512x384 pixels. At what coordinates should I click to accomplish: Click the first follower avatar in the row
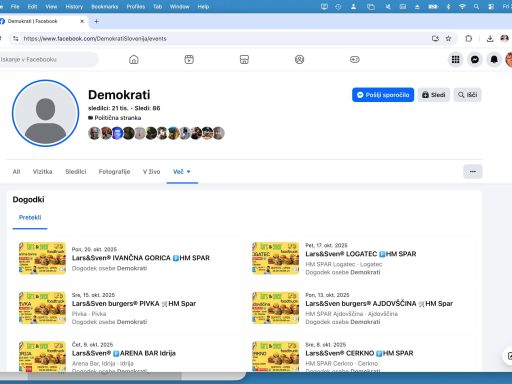click(94, 133)
